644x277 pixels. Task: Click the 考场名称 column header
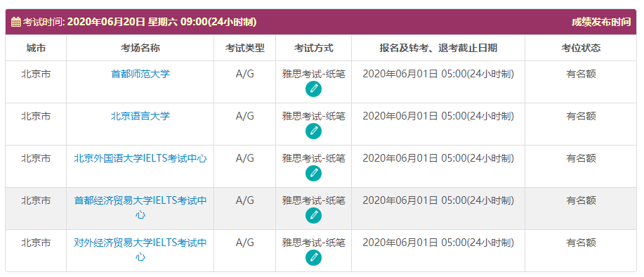point(140,48)
